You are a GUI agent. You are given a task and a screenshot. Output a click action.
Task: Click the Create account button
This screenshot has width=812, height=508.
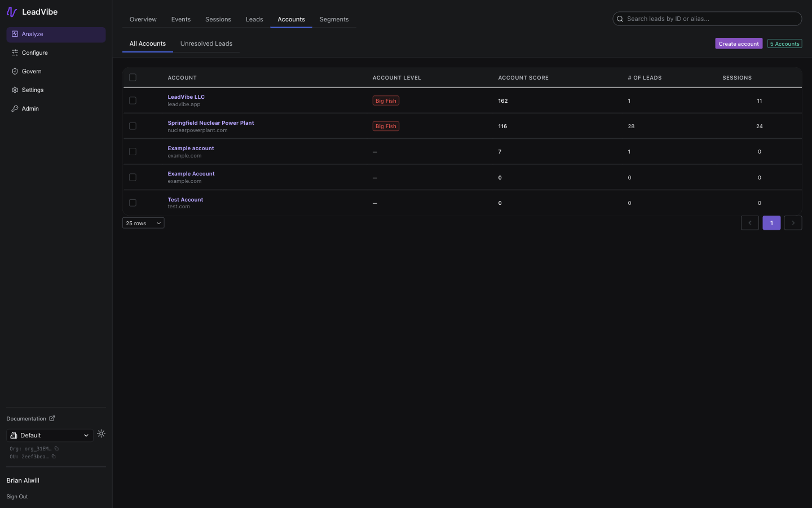coord(739,43)
